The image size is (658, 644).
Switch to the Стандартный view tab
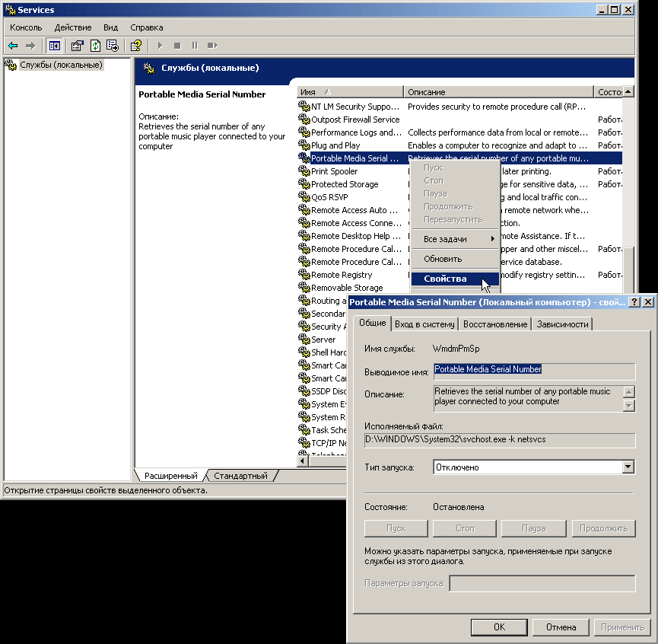240,476
